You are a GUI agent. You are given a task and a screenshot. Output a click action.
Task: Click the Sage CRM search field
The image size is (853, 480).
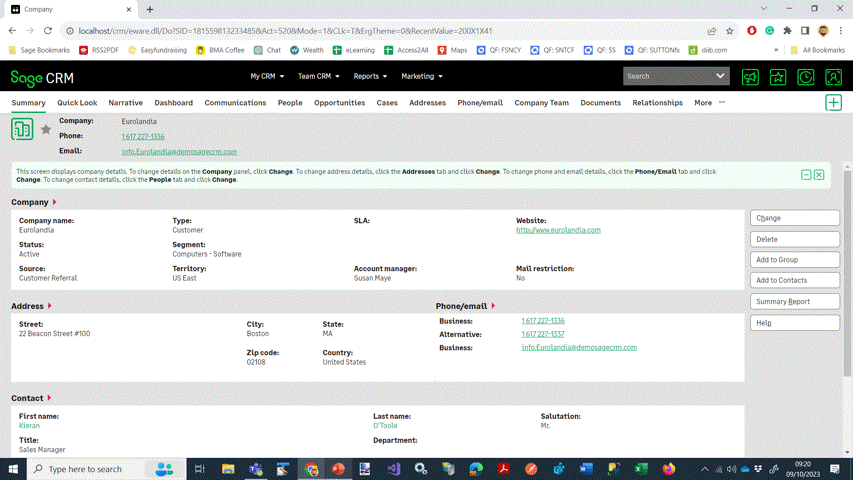click(666, 76)
